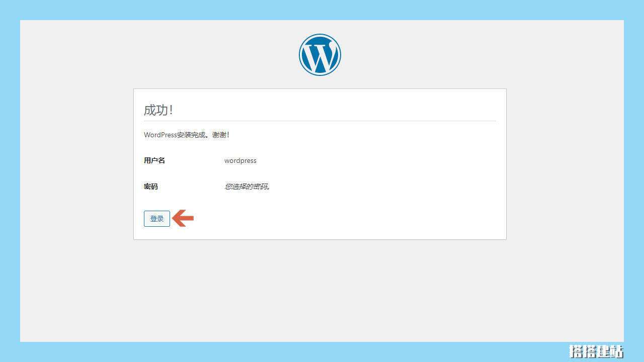Click the 密码 label
The width and height of the screenshot is (644, 362).
pos(151,187)
